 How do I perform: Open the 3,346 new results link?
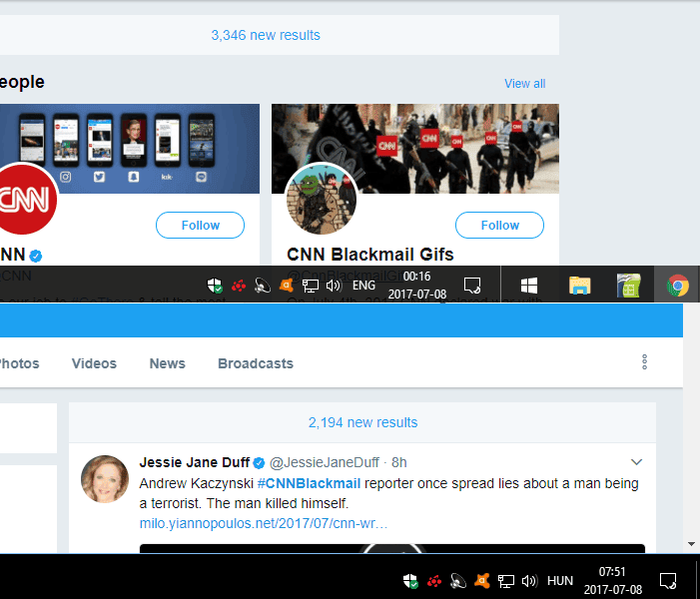pos(266,35)
